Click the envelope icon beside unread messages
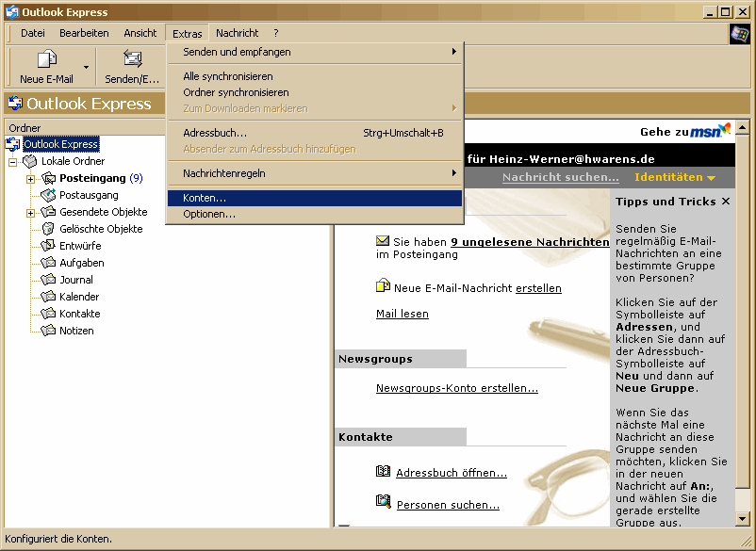Image resolution: width=756 pixels, height=551 pixels. (383, 240)
